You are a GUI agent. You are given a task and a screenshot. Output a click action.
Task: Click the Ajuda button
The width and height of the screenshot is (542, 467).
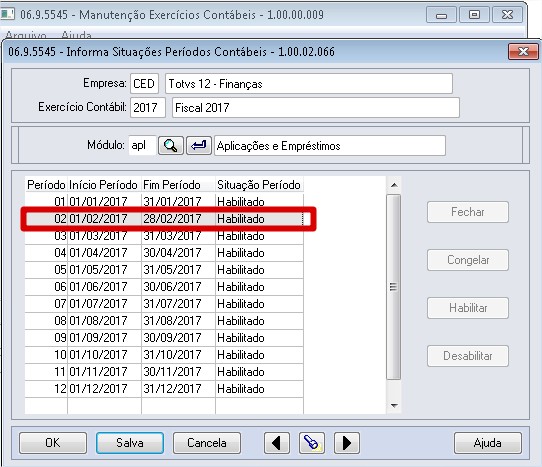tap(487, 443)
